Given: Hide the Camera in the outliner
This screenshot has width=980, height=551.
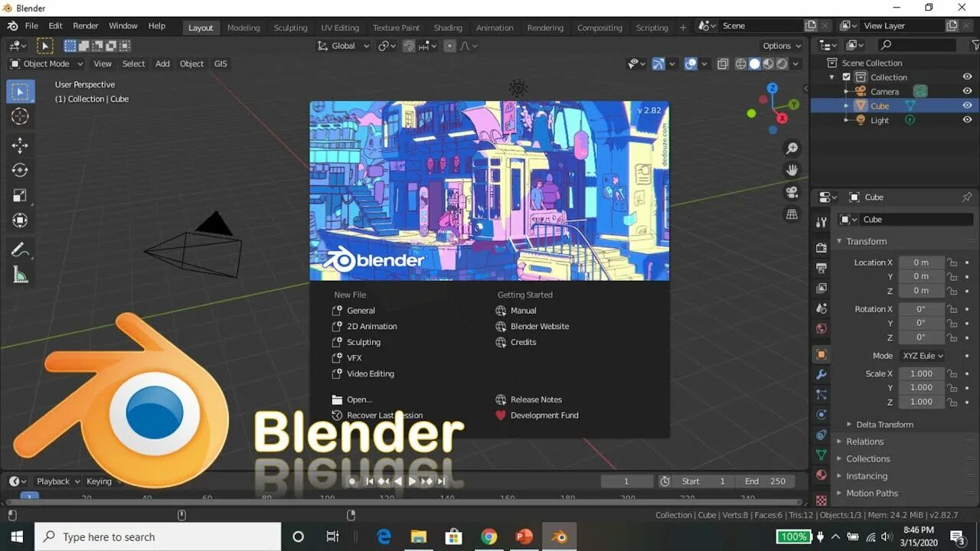Looking at the screenshot, I should point(967,91).
